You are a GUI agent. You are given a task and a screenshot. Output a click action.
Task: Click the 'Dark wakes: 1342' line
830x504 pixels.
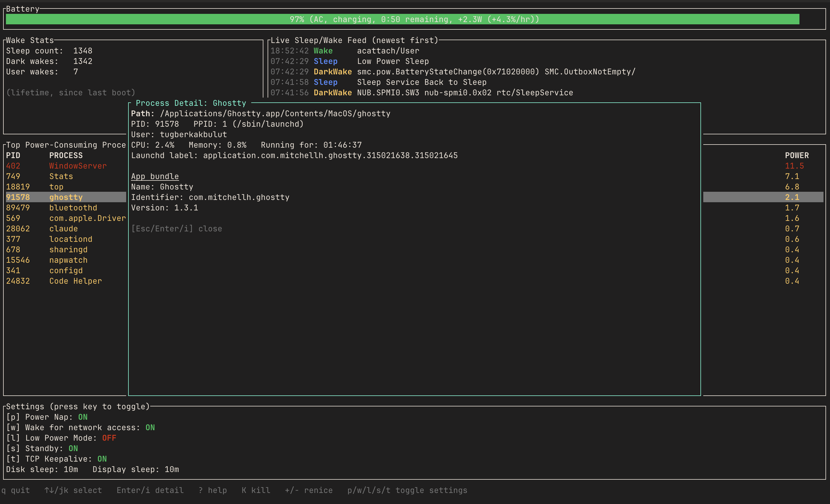coord(49,61)
